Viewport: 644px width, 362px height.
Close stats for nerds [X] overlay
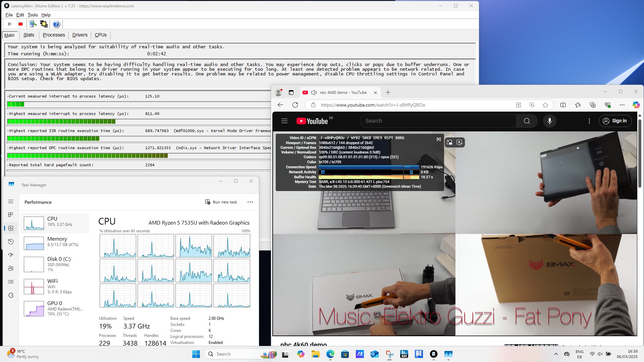point(438,139)
